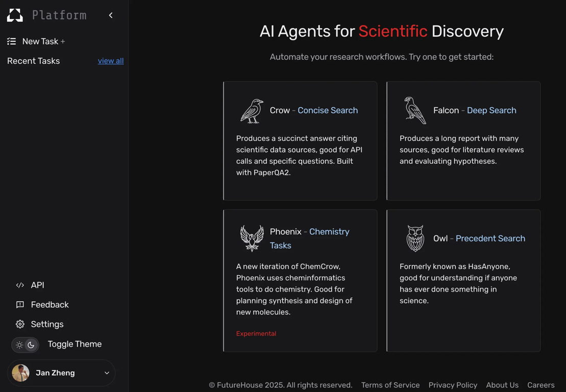This screenshot has height=392, width=566.
Task: Click the Owl icon
Action: (415, 238)
